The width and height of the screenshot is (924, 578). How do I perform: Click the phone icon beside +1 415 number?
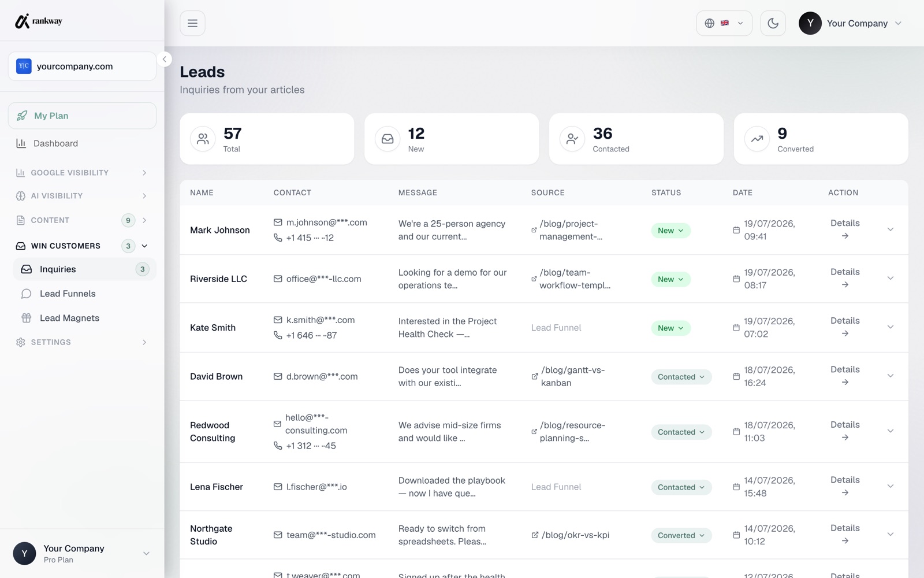pyautogui.click(x=278, y=238)
